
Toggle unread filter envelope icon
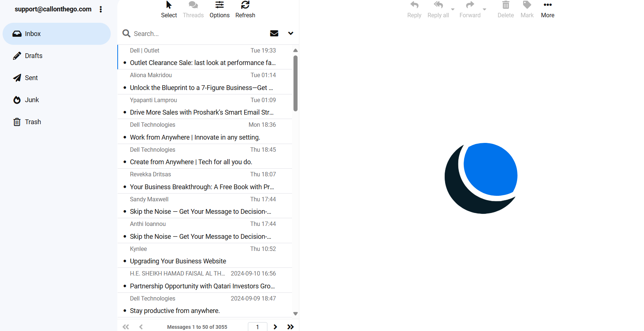[x=274, y=33]
